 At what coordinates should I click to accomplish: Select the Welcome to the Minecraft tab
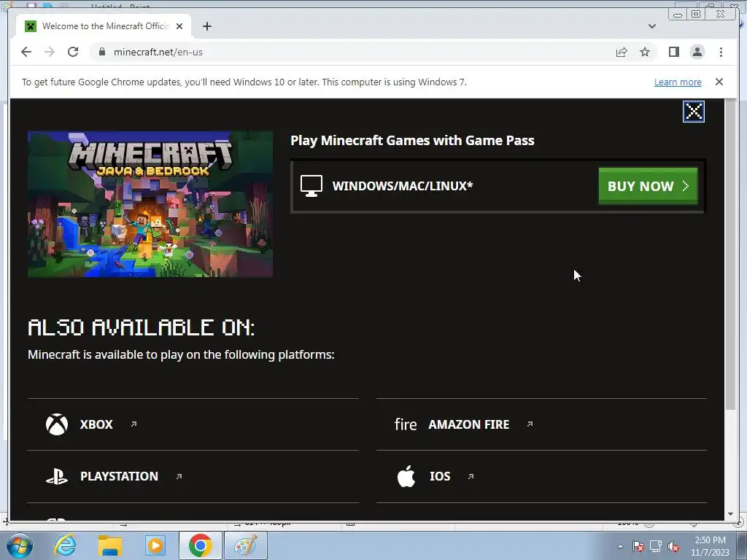coord(104,26)
